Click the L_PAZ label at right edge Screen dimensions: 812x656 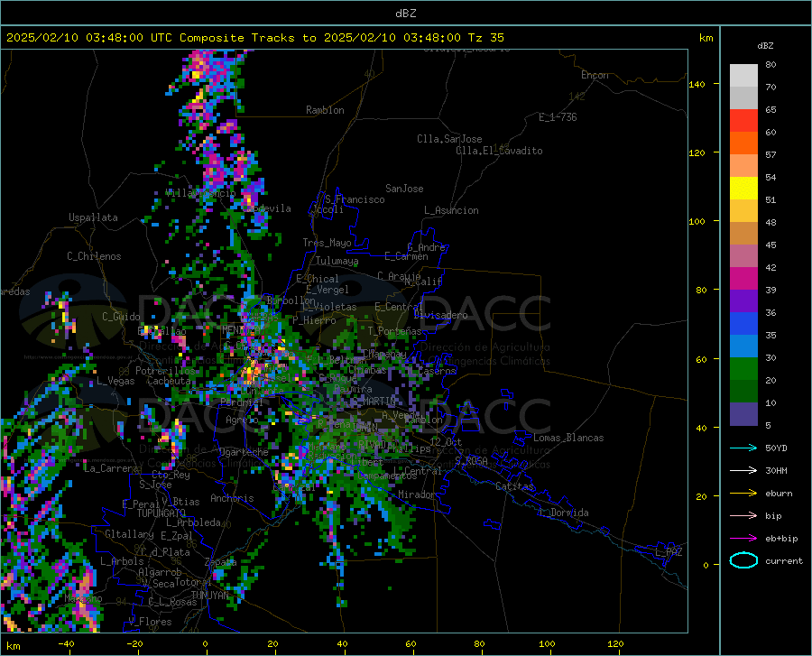click(x=669, y=552)
